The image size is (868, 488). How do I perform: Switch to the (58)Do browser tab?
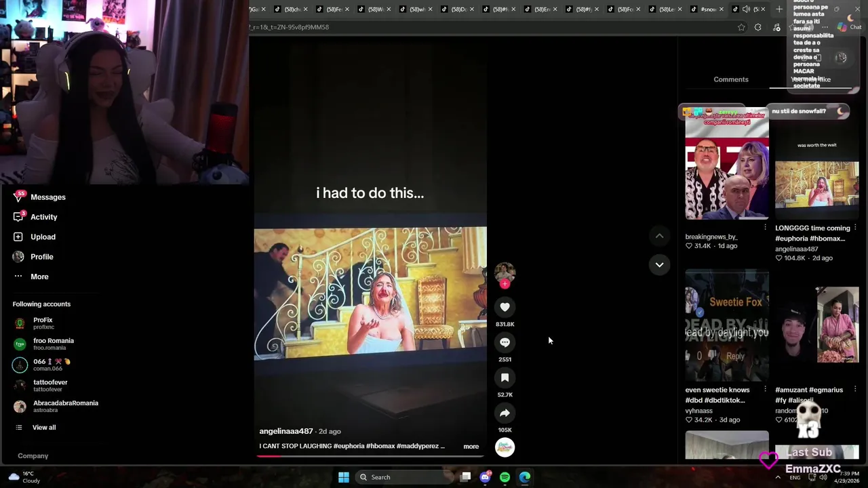coord(458,9)
